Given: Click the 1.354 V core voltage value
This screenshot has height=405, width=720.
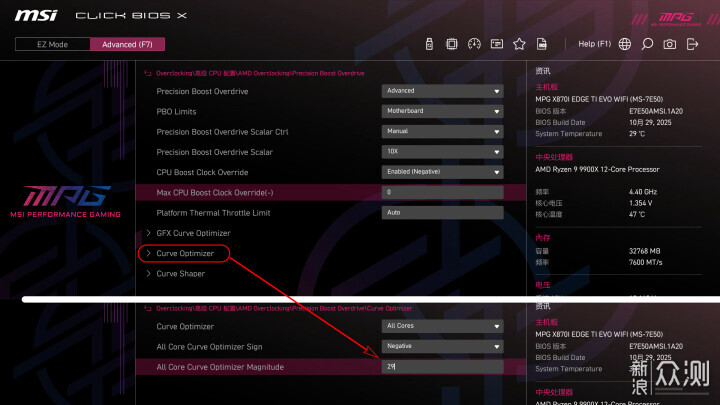Looking at the screenshot, I should (x=641, y=202).
